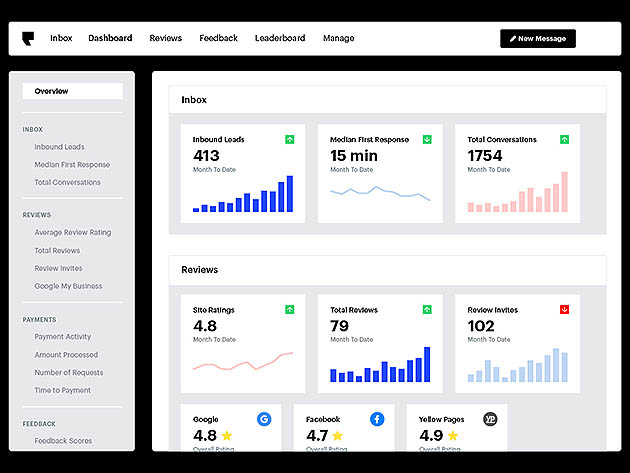The width and height of the screenshot is (630, 473).
Task: Click the green trend icon on Site Ratings
Action: pyautogui.click(x=289, y=309)
